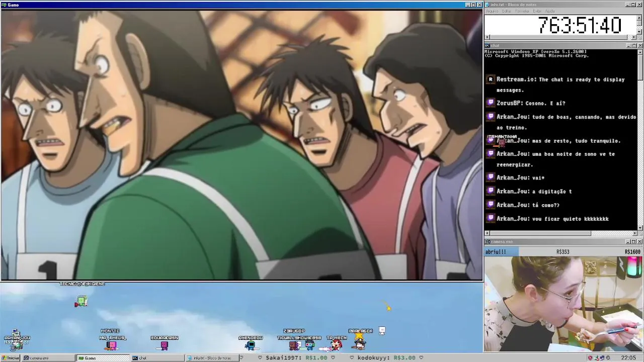This screenshot has height=362, width=644.
Task: Click the chat window horizontal scroll left arrow
Action: pos(487,233)
